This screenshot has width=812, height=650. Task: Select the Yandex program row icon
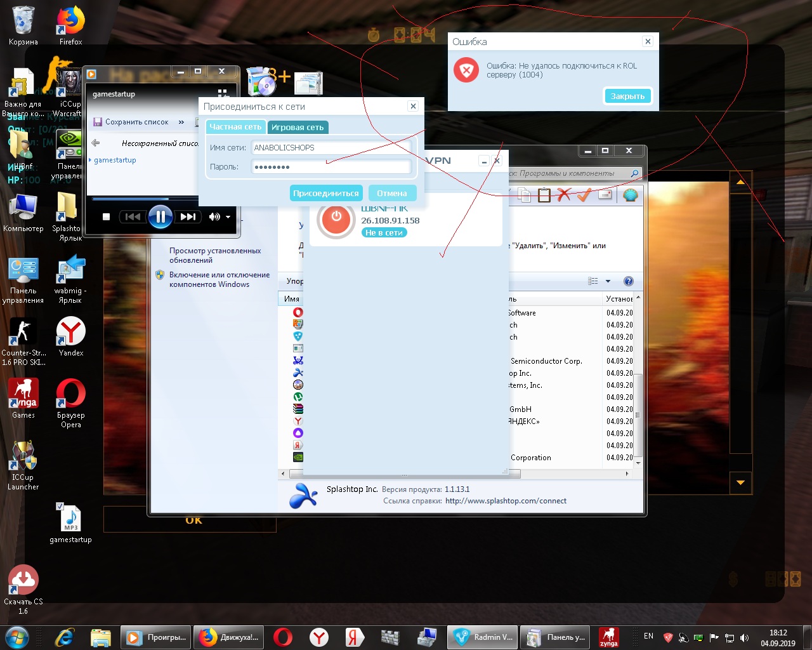pyautogui.click(x=298, y=421)
